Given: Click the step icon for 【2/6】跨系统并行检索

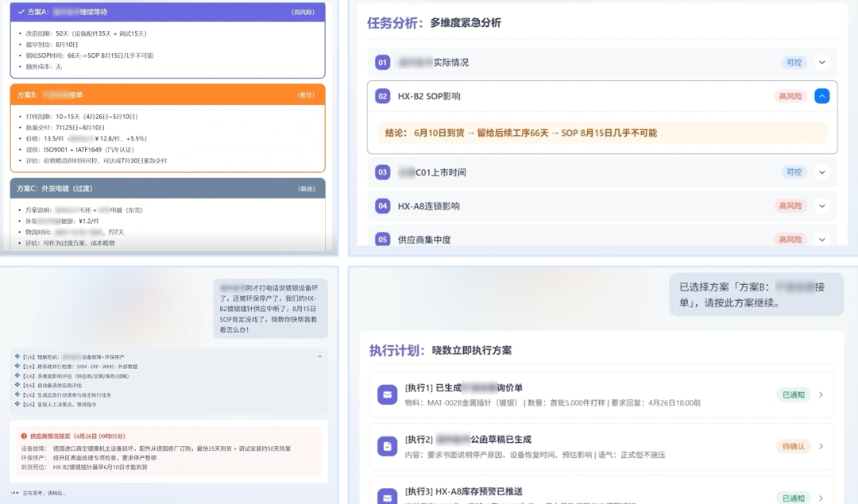Looking at the screenshot, I should pos(17,366).
